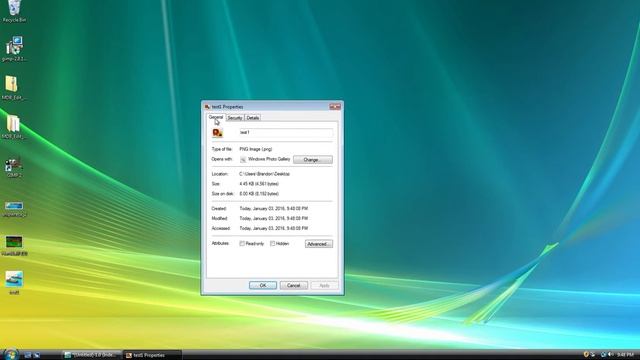The height and width of the screenshot is (360, 640).
Task: Switch to the General tab
Action: click(216, 117)
